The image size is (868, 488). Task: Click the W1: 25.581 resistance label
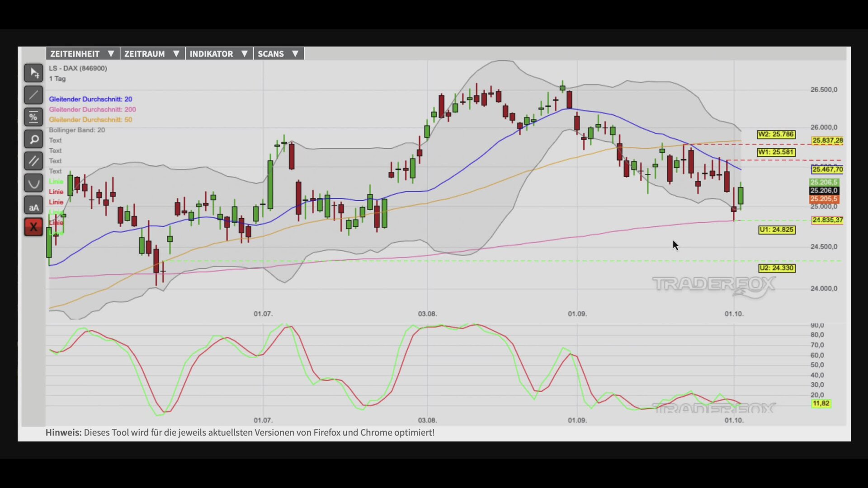(776, 152)
